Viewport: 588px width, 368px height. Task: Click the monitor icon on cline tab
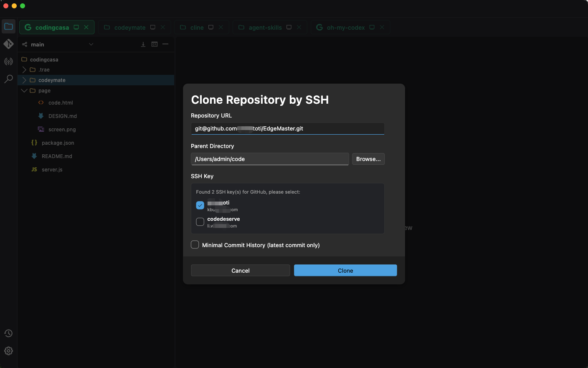(x=211, y=27)
